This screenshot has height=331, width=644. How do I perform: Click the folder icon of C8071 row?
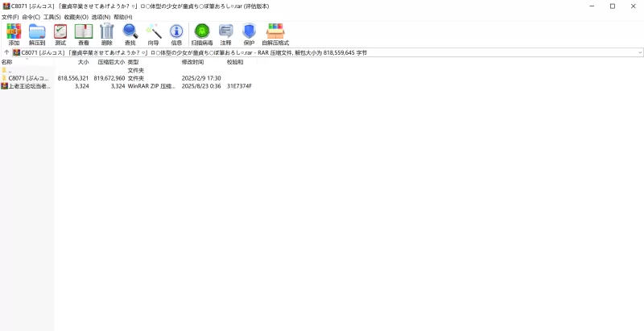[x=4, y=78]
